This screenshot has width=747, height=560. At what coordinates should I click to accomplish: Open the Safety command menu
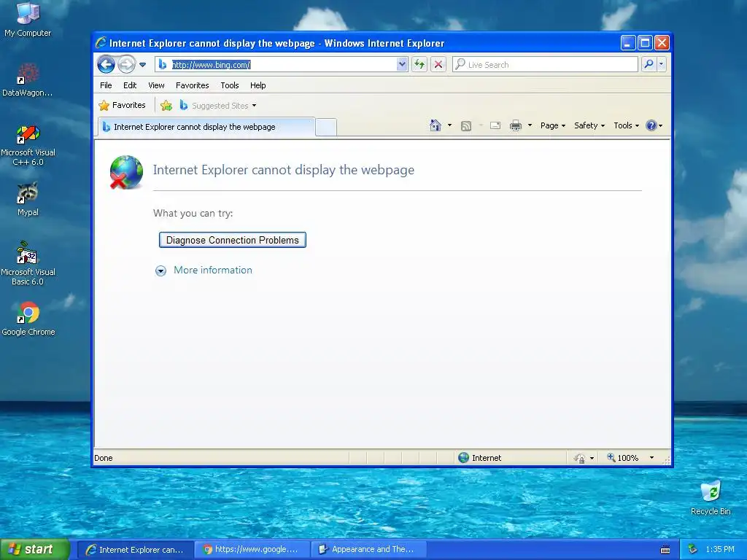click(x=589, y=125)
